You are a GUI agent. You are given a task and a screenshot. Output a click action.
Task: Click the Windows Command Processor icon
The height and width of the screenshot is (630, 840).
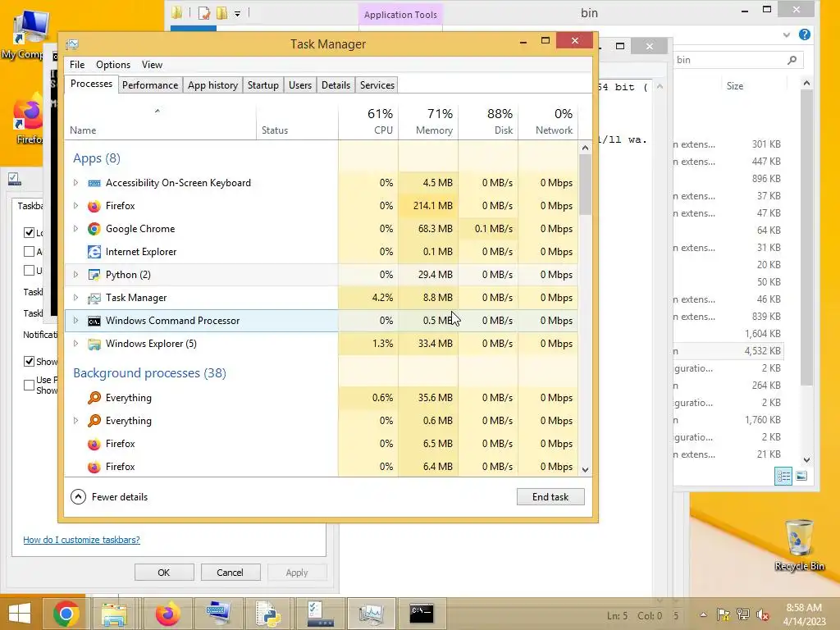(x=94, y=321)
